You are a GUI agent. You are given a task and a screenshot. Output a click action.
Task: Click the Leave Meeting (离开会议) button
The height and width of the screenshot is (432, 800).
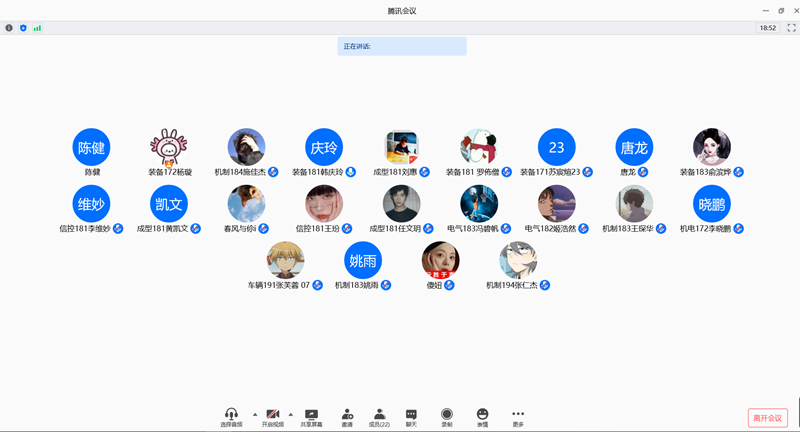pos(767,418)
